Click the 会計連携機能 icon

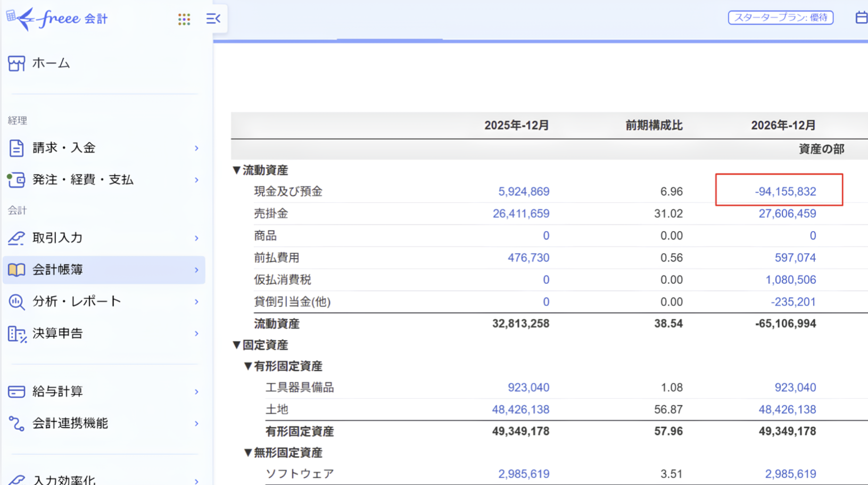click(x=16, y=424)
